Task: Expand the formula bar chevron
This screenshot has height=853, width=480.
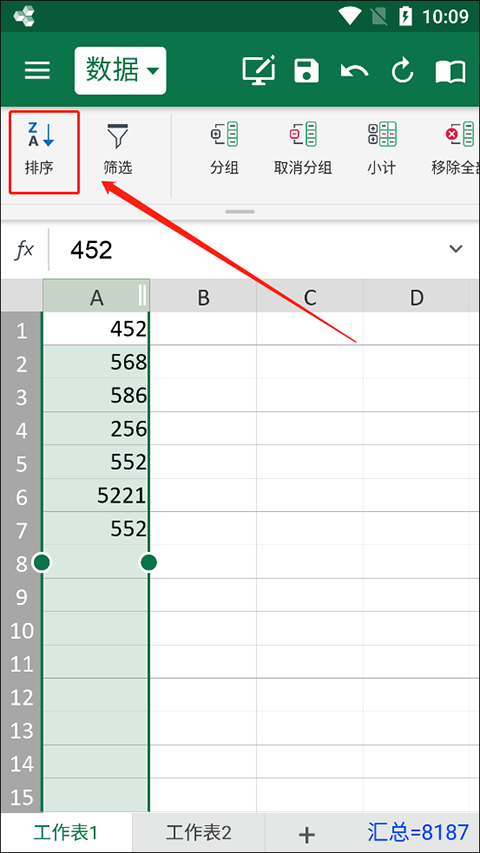Action: (455, 249)
